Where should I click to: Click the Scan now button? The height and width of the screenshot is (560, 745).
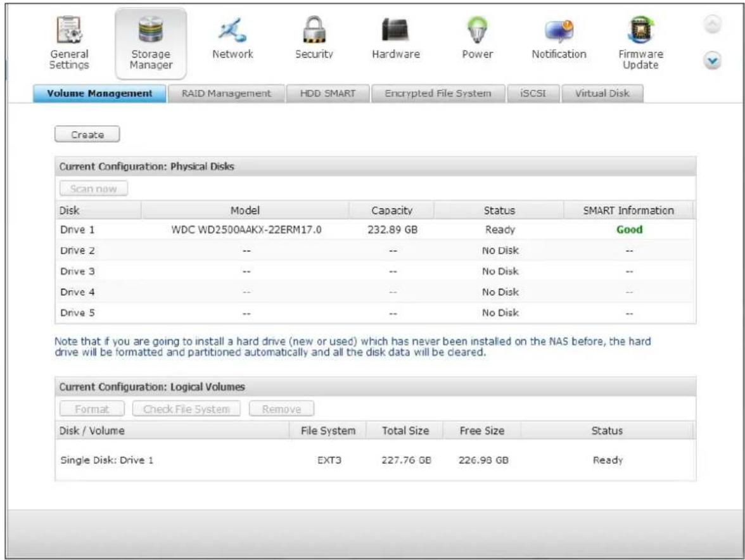(x=94, y=189)
